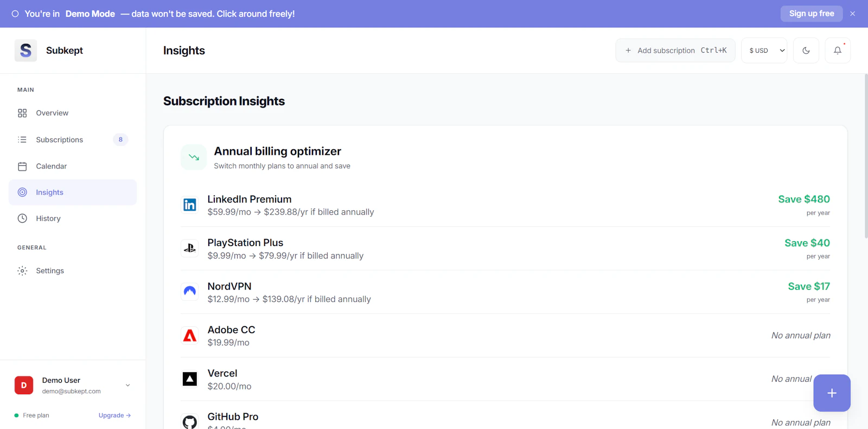The image size is (868, 429).
Task: Expand the Demo User account menu
Action: [128, 385]
